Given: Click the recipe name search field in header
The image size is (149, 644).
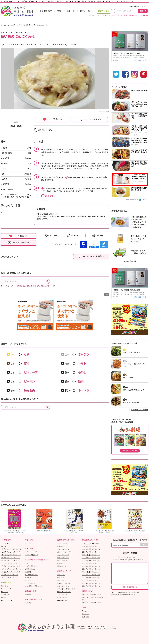Looking at the screenshot, I should (126, 11).
